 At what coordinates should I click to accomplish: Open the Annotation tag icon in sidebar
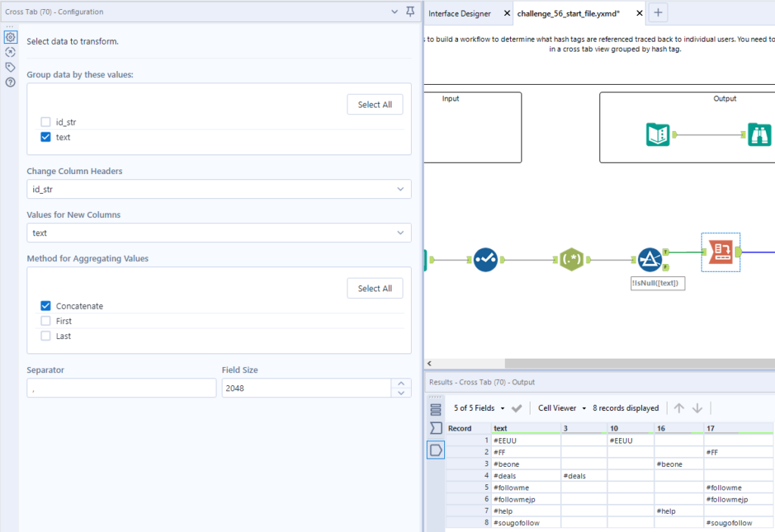point(11,67)
